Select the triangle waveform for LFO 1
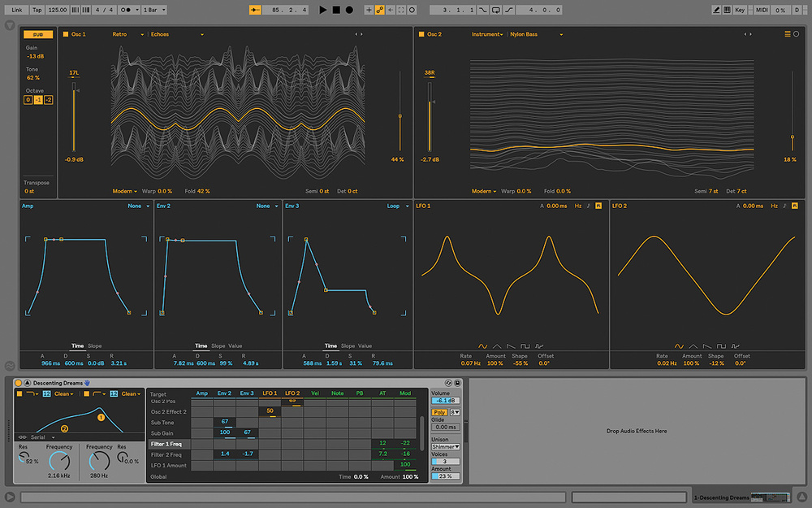The image size is (812, 508). (497, 346)
